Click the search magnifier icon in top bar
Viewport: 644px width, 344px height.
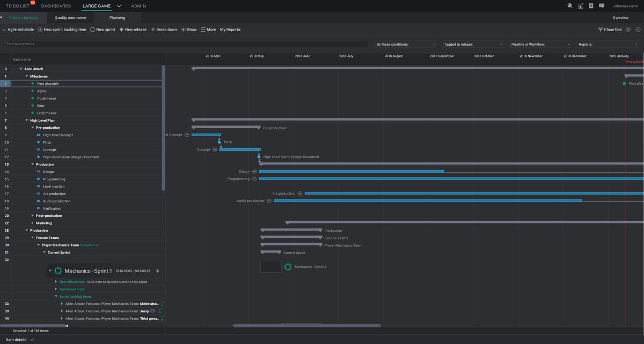pos(570,6)
